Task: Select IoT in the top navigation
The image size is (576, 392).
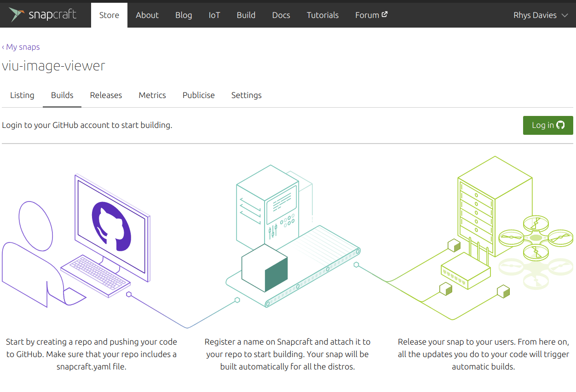Action: (x=214, y=15)
